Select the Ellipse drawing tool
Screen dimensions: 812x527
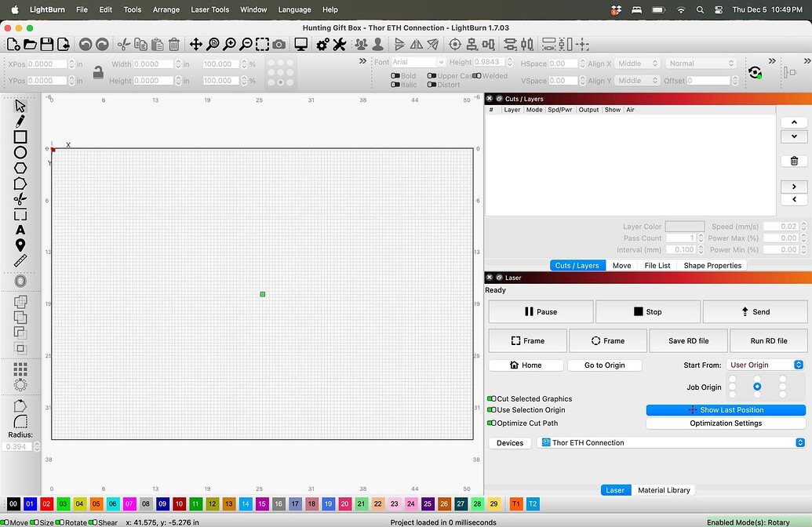[22, 151]
